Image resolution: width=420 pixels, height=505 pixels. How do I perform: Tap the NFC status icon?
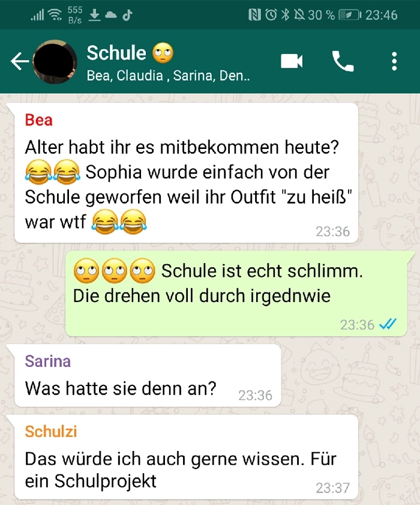[254, 15]
